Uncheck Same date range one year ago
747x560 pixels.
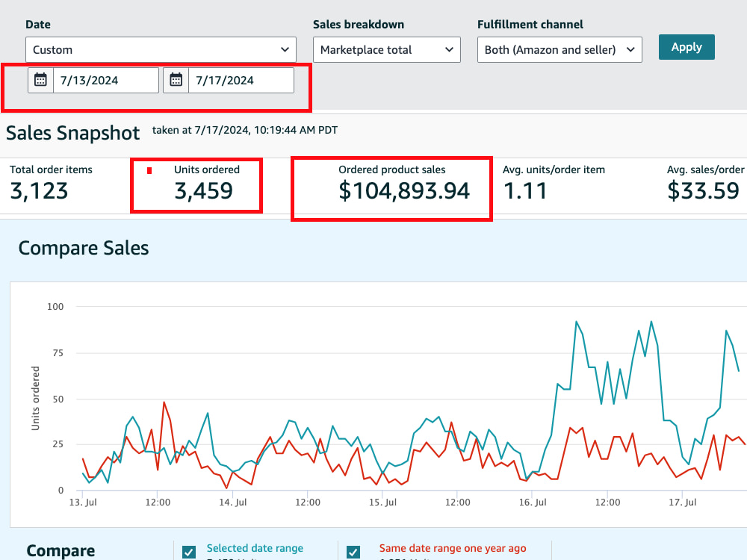point(353,552)
